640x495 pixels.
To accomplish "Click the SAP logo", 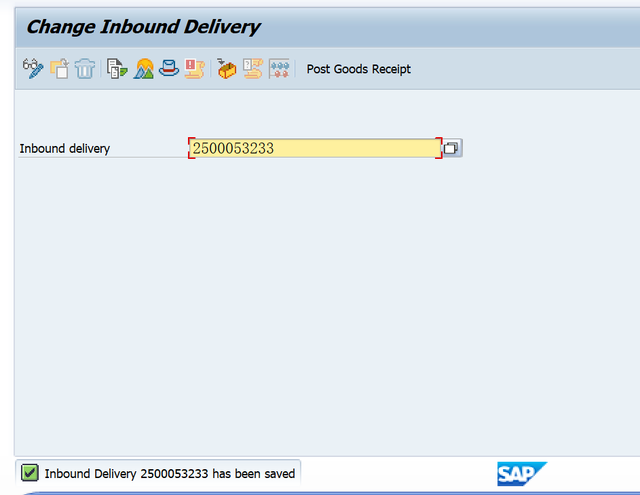I will tap(521, 474).
